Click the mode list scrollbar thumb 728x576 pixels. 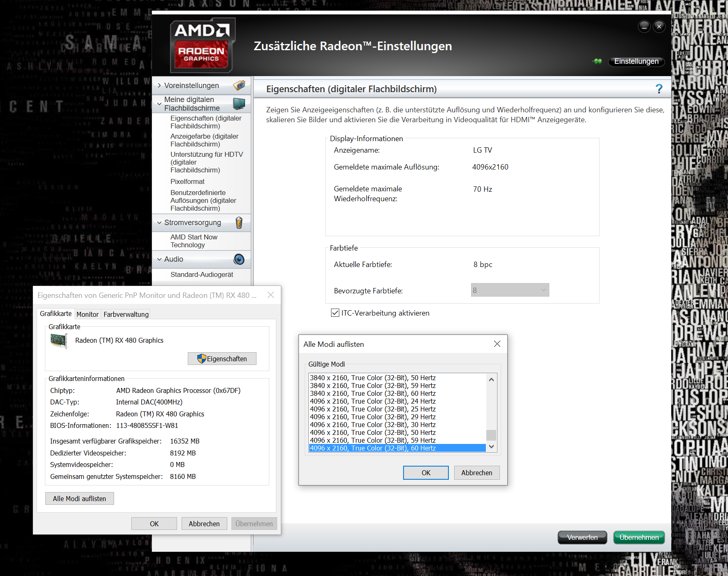pyautogui.click(x=491, y=435)
